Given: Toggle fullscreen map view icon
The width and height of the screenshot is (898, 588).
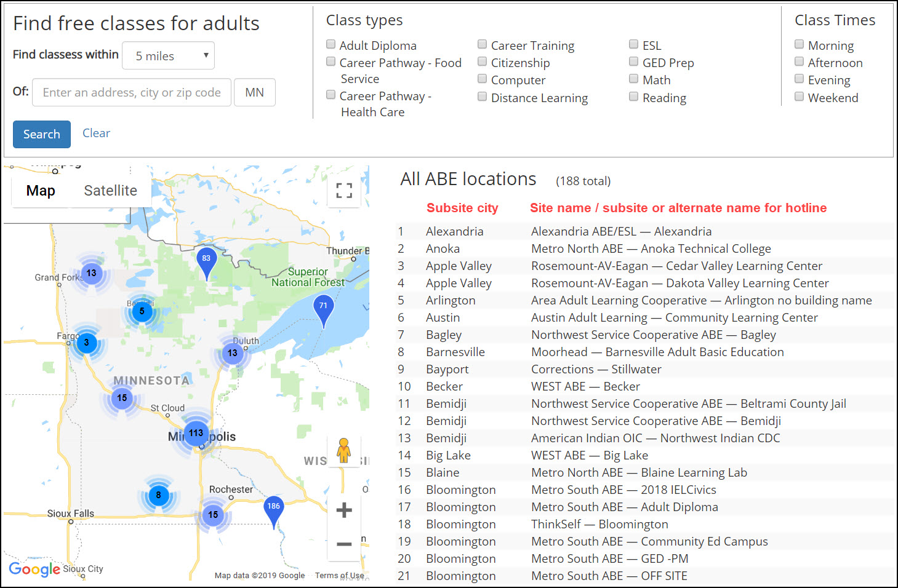Looking at the screenshot, I should [x=344, y=191].
